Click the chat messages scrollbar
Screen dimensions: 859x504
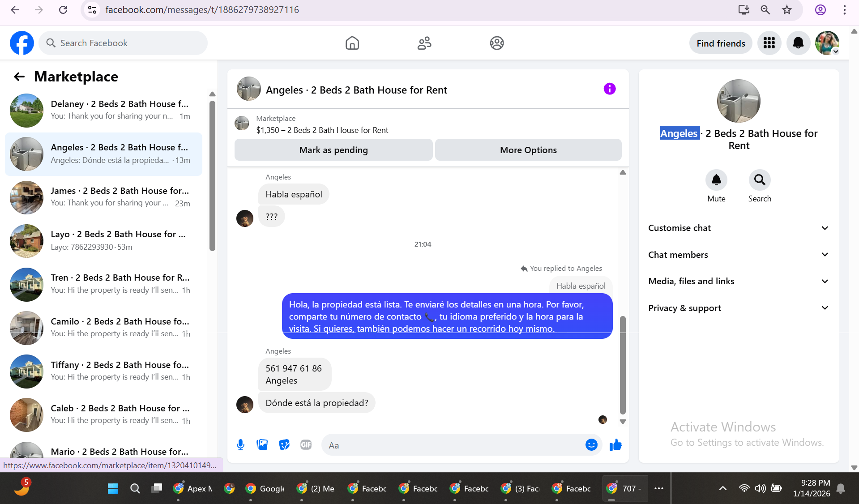tap(623, 365)
